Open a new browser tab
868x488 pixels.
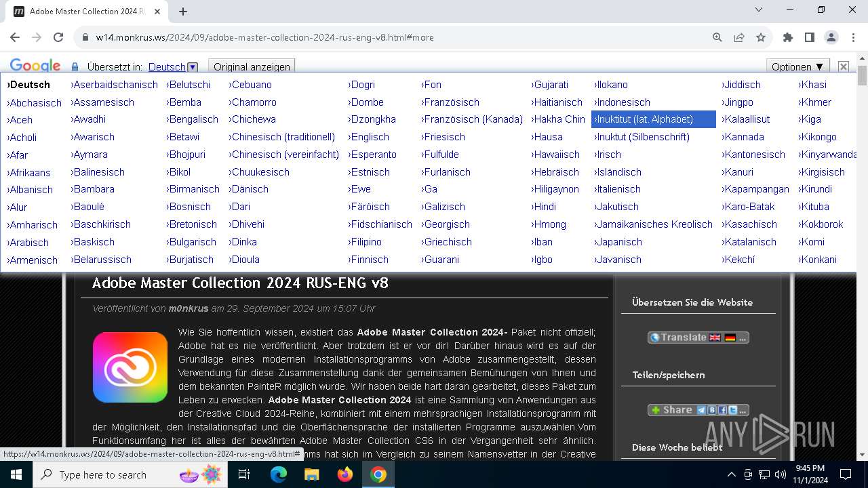tap(183, 11)
